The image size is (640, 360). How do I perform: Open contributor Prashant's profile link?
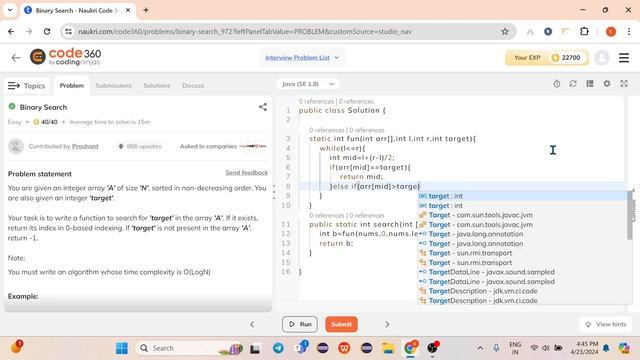tap(85, 146)
